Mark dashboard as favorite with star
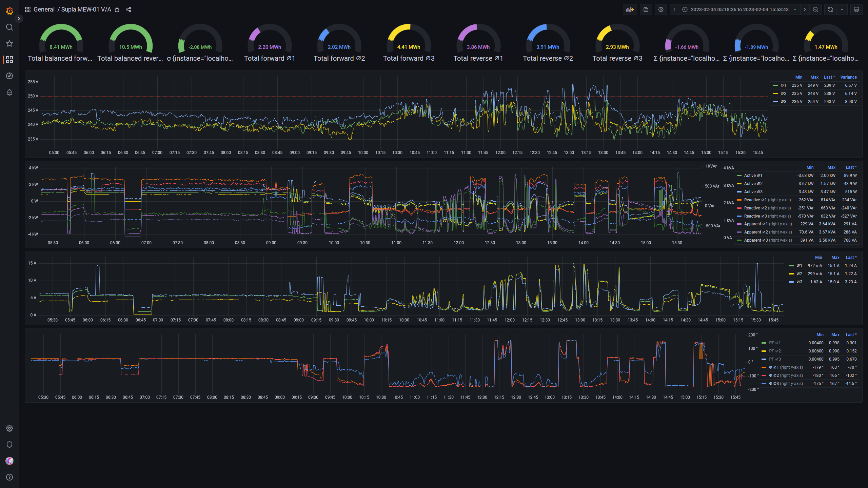The width and height of the screenshot is (868, 488). (117, 9)
